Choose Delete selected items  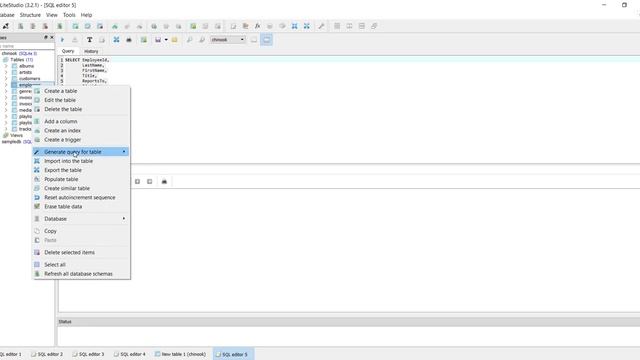81,252
